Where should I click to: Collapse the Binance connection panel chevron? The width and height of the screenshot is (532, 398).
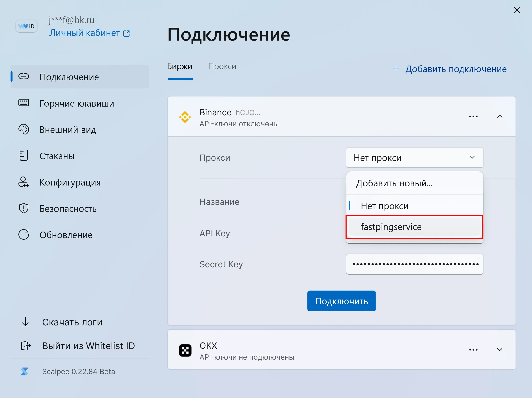500,117
